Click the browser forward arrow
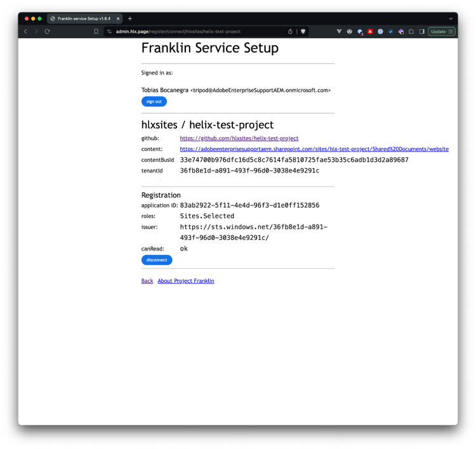Screen dimensions: 476x449 [36, 31]
